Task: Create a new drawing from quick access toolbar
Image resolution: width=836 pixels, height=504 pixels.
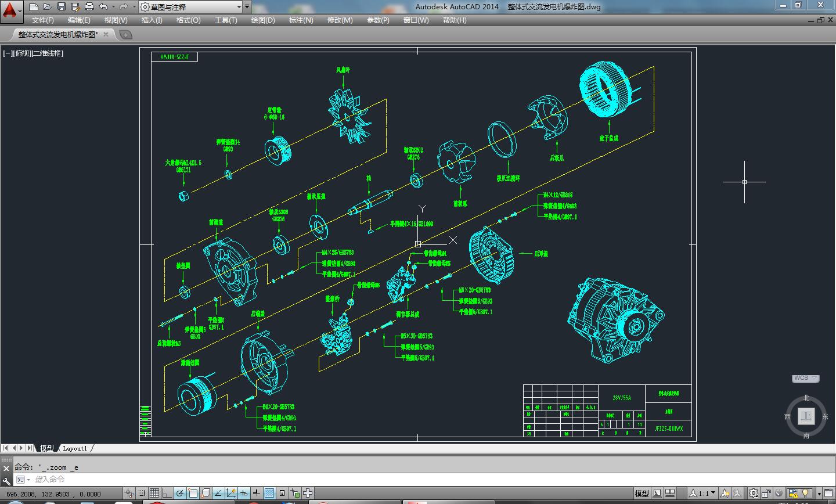Action: [34, 7]
